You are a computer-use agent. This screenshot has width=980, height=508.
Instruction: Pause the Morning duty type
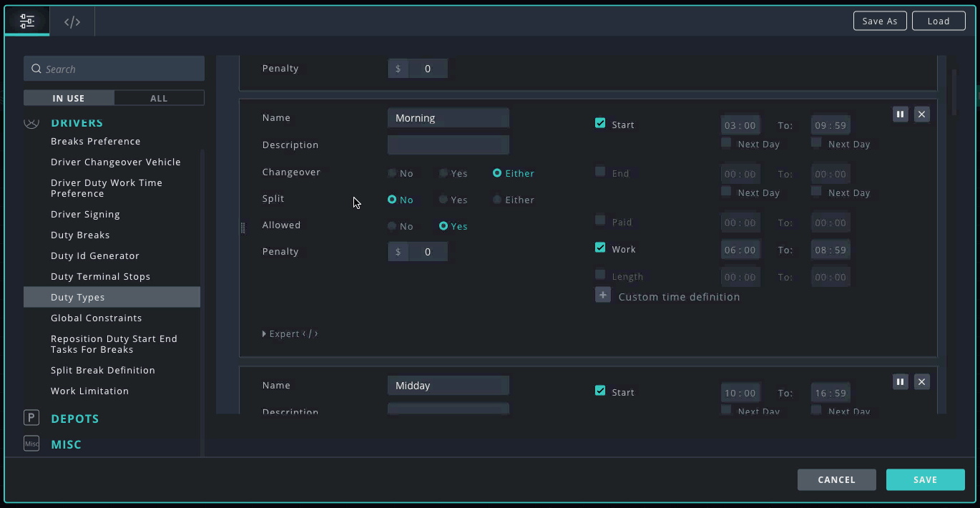901,114
